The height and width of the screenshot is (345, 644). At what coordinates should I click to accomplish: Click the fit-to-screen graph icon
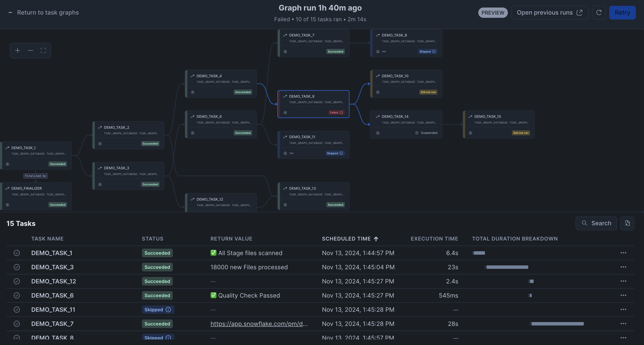click(x=43, y=51)
